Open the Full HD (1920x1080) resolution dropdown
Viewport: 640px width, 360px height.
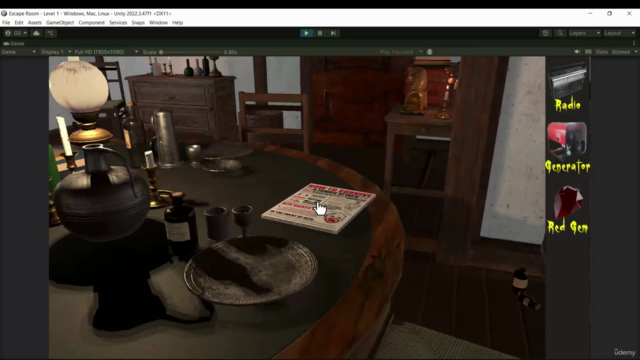(106, 52)
